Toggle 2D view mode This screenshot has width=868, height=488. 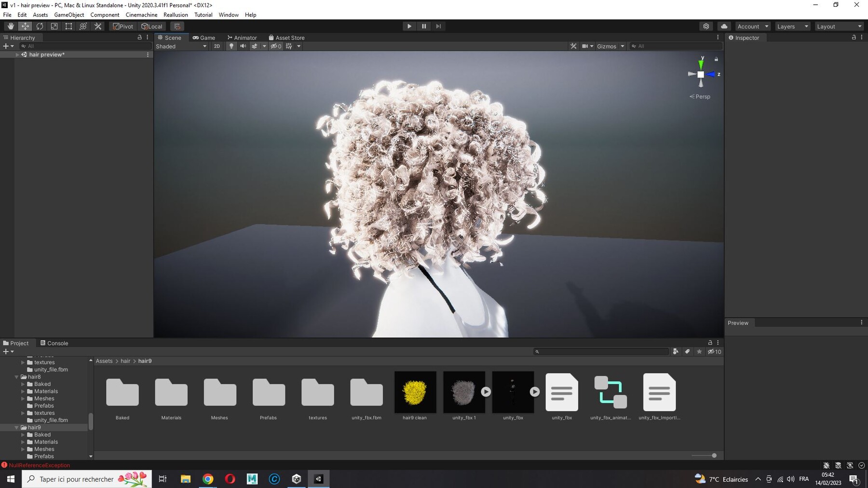pos(217,46)
